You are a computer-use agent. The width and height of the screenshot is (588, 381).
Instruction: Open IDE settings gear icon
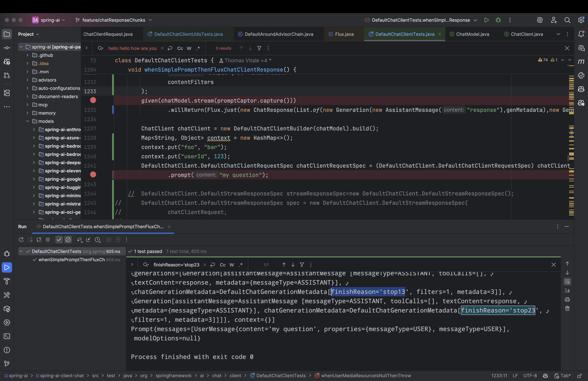point(581,20)
